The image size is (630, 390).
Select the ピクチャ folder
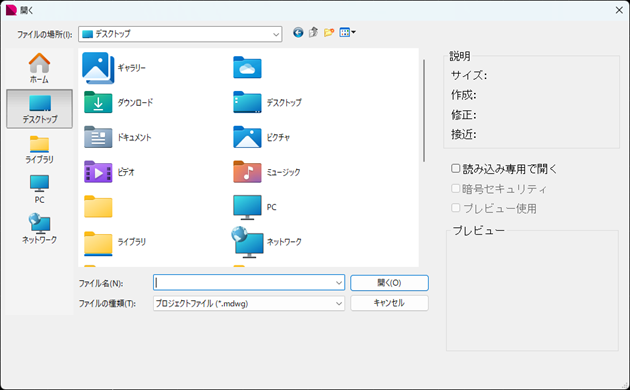click(x=262, y=137)
